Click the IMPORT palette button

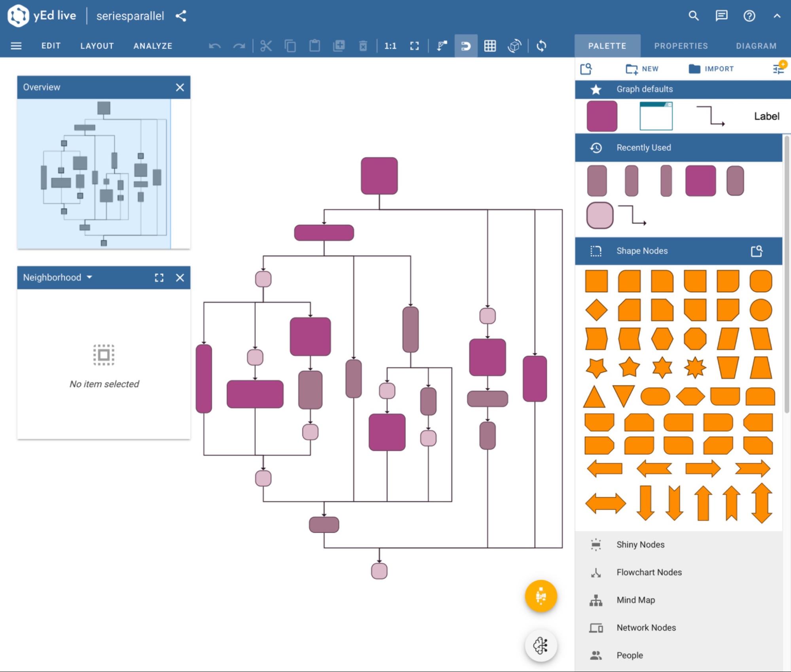point(711,69)
